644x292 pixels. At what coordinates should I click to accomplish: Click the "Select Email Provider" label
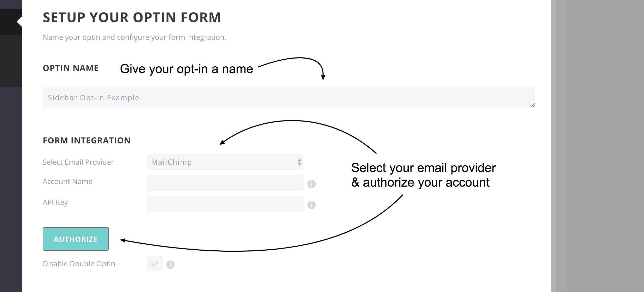click(78, 162)
